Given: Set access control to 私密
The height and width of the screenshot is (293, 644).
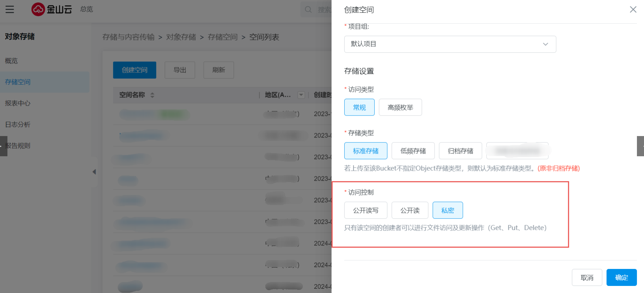Looking at the screenshot, I should [448, 210].
